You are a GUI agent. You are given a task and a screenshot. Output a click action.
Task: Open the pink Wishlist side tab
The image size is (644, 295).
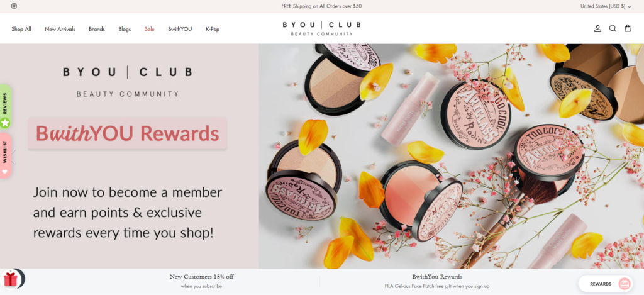(x=5, y=156)
